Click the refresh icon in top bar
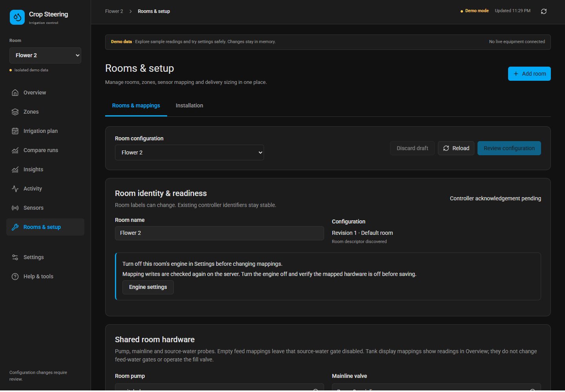This screenshot has height=392, width=565. coord(544,11)
